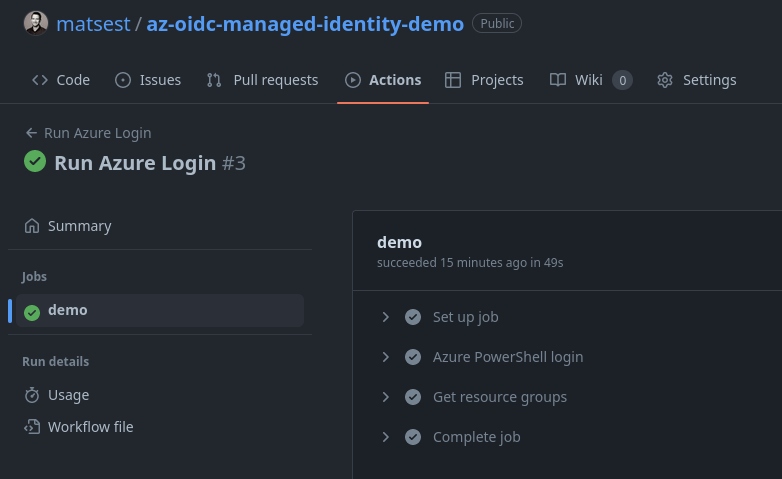Go back via Run Azure Login link

[97, 133]
